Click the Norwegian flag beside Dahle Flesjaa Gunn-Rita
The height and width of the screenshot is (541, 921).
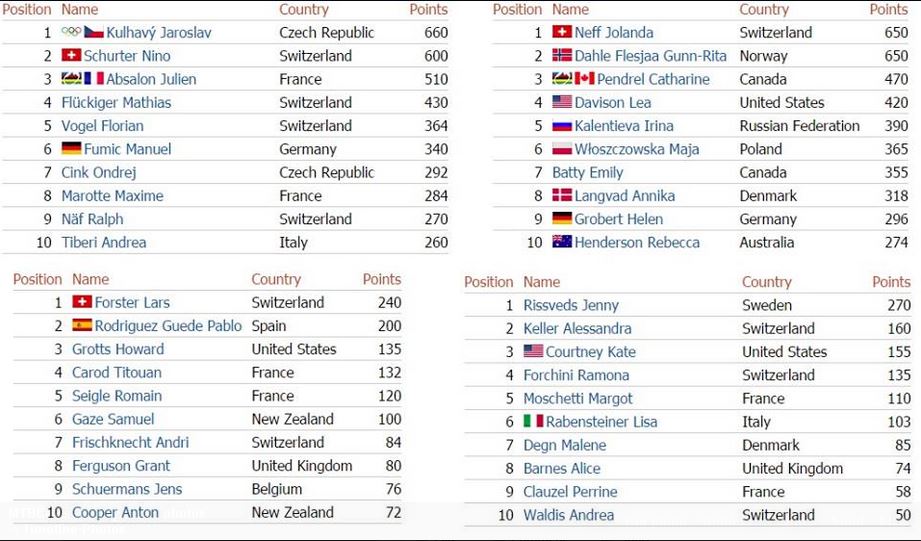tap(562, 55)
